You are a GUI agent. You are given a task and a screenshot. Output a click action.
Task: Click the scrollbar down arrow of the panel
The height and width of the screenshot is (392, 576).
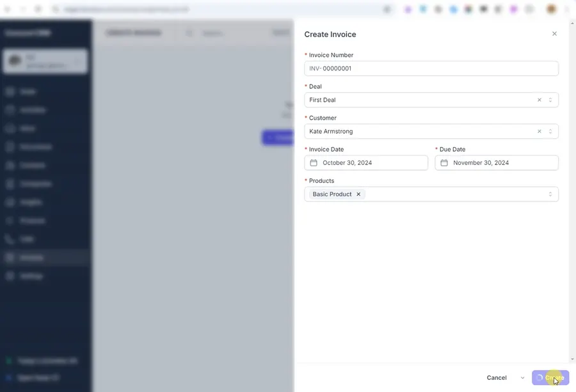[572, 359]
